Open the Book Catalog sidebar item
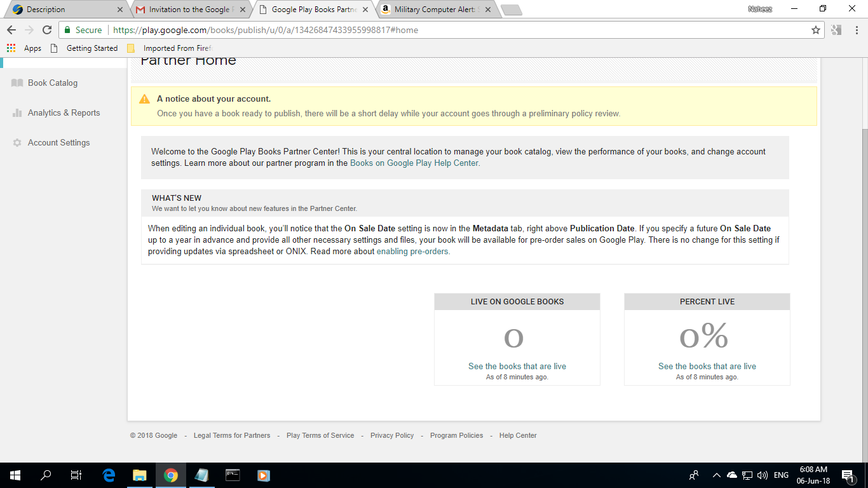This screenshot has height=488, width=868. click(x=52, y=83)
